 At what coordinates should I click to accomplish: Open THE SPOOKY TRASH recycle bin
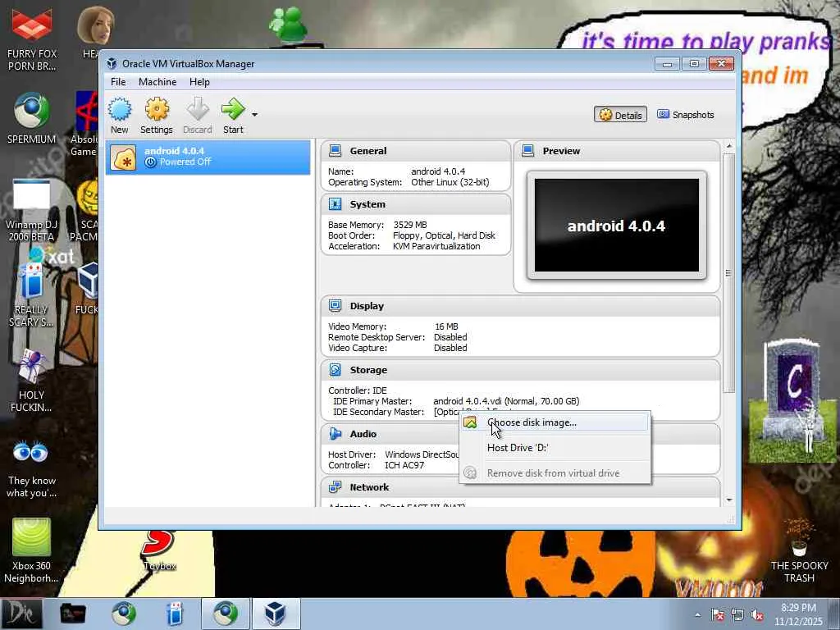click(799, 552)
